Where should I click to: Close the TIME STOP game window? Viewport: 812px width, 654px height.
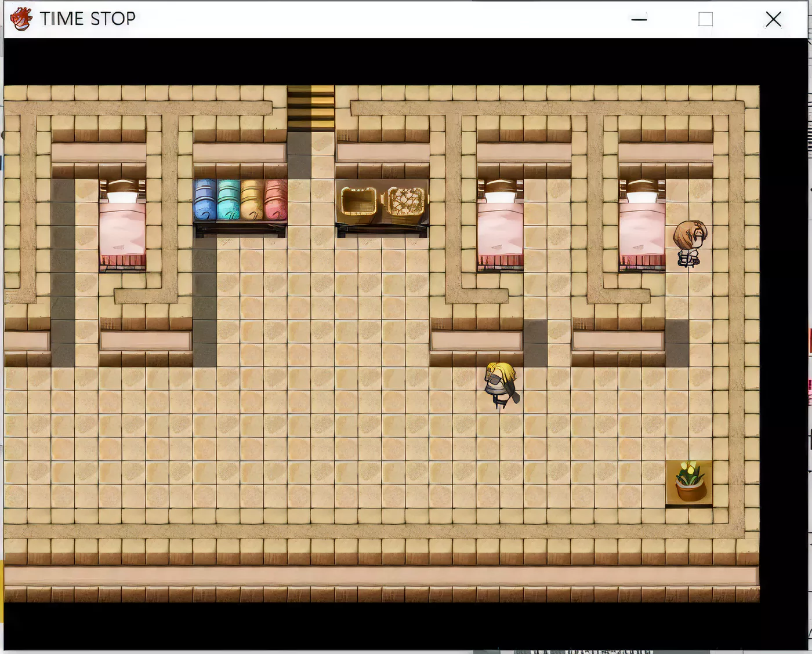[x=773, y=19]
